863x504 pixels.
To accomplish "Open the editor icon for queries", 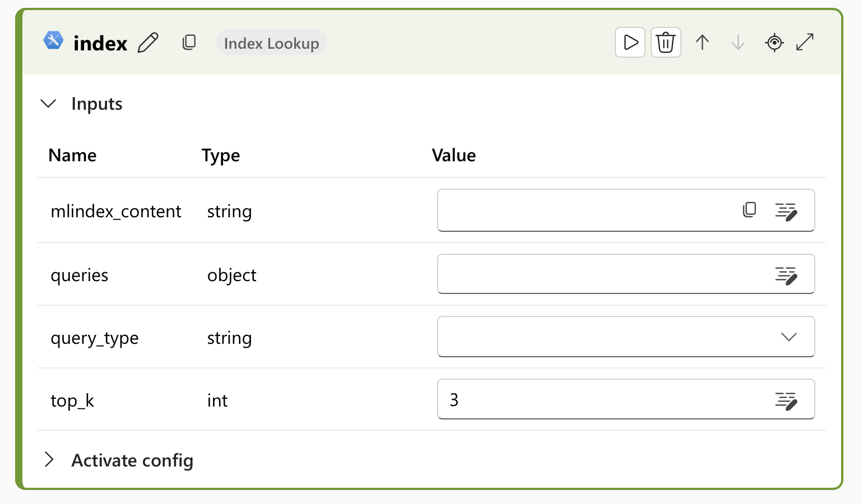I will pyautogui.click(x=786, y=275).
